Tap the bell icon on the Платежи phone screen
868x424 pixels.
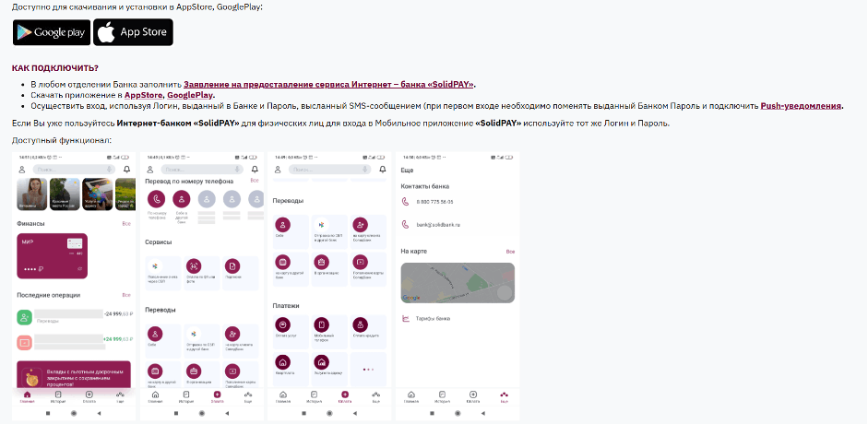382,170
